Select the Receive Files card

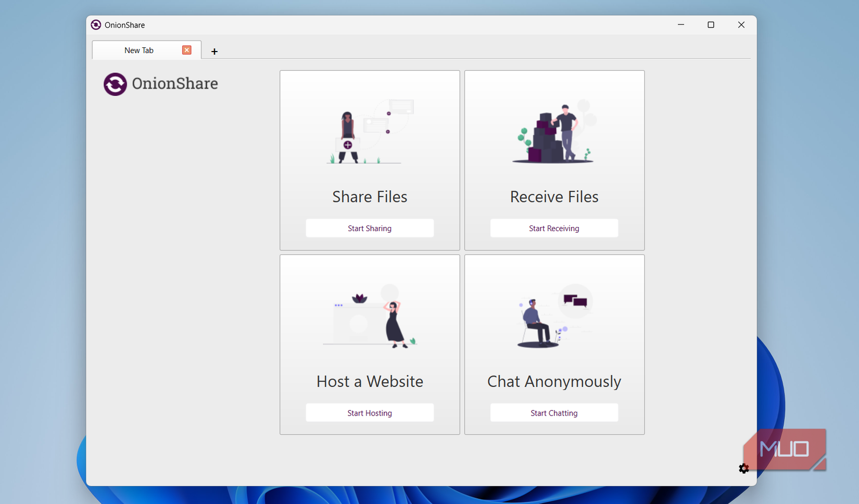click(553, 160)
